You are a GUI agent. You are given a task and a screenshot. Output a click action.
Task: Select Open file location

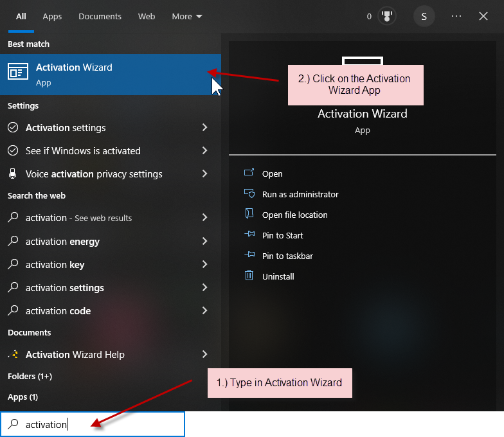pyautogui.click(x=294, y=215)
